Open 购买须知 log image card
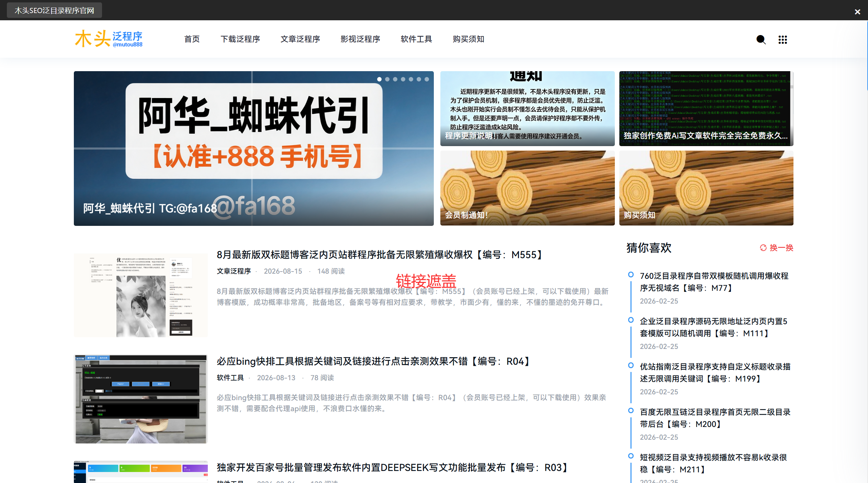868x483 pixels. [x=706, y=188]
